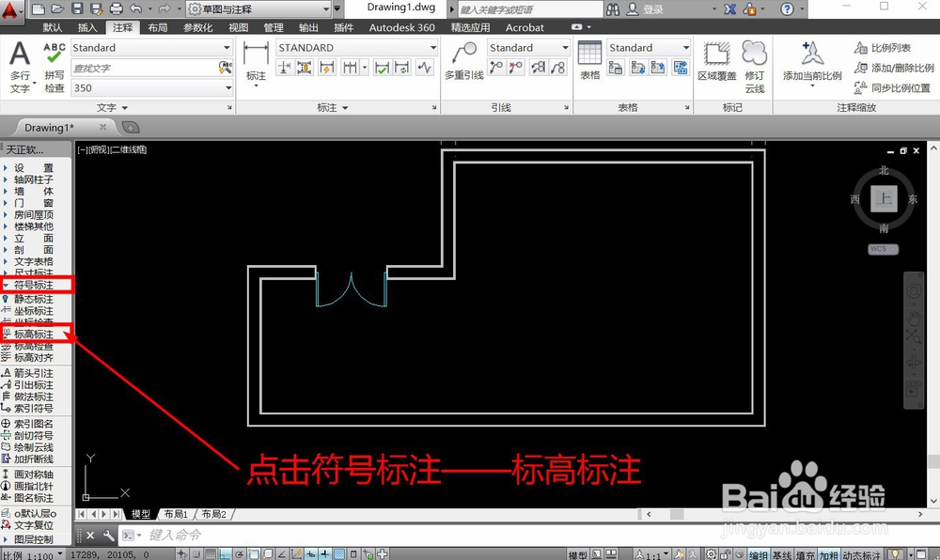The height and width of the screenshot is (560, 940).
Task: Expand the 标注 ribbon panel chevron
Action: 345,106
